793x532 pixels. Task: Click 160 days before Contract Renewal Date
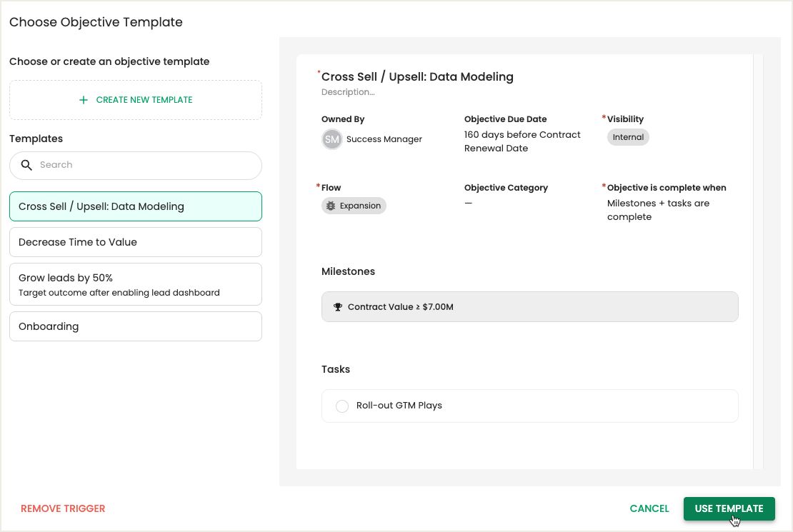[522, 141]
